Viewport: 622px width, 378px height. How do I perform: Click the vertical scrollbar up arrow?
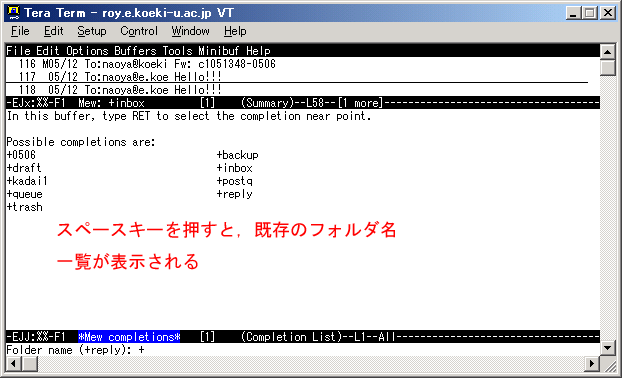(x=607, y=51)
